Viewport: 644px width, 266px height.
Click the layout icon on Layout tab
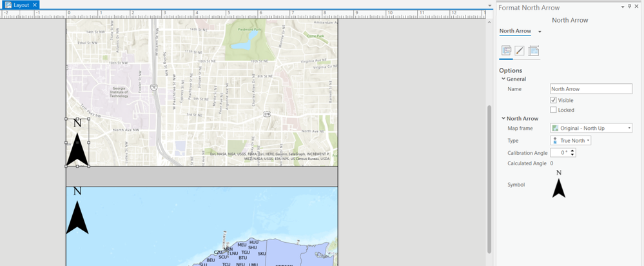click(x=8, y=5)
